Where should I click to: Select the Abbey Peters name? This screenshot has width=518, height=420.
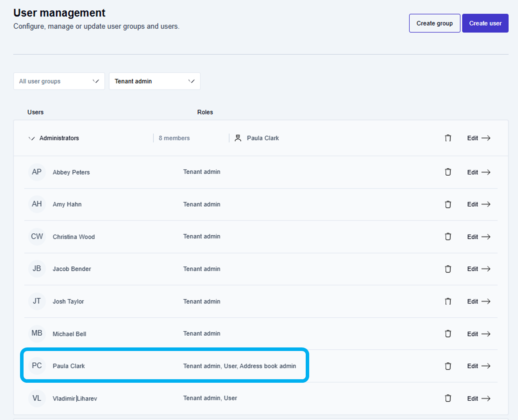point(71,172)
